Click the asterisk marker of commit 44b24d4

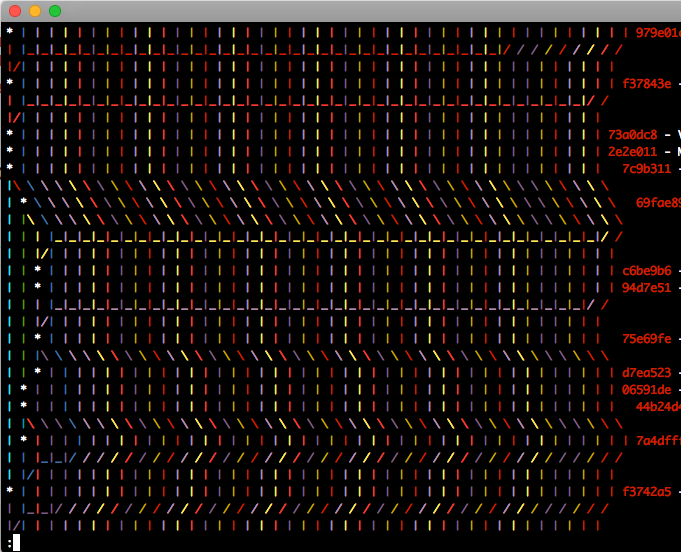pyautogui.click(x=24, y=405)
